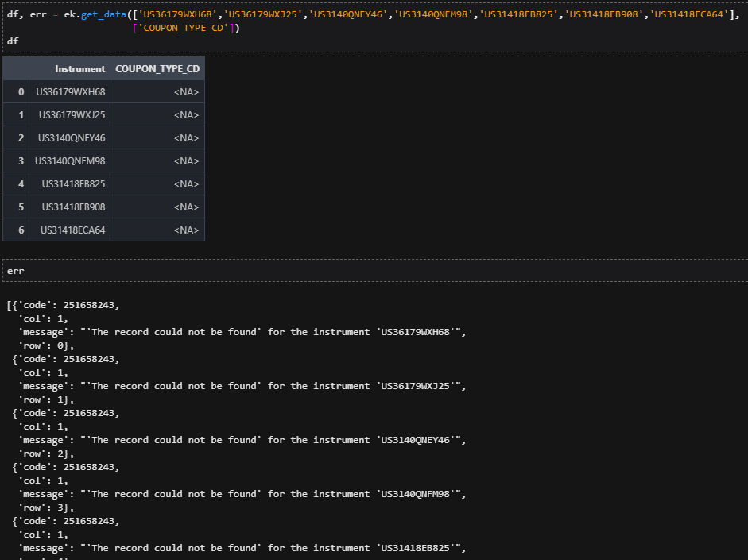Select cell US31418ECA64 in the table

[x=70, y=230]
